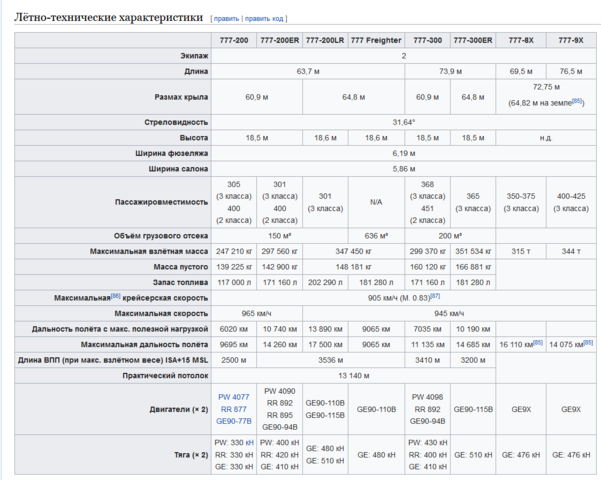
Task: Click the кН link in PW: 330 кН
Action: tap(250, 443)
